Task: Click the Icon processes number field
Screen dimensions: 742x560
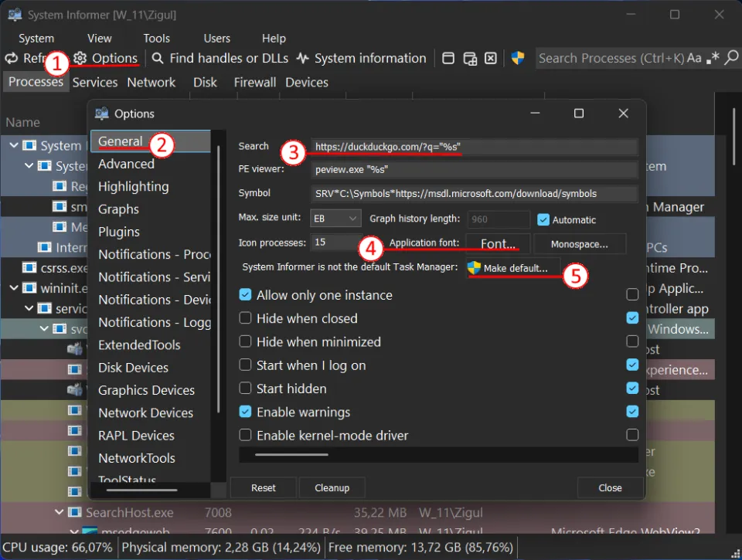Action: point(335,243)
